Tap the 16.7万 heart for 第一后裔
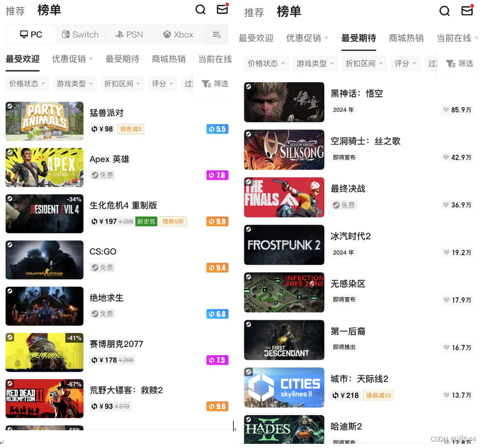Image resolution: width=485 pixels, height=448 pixels. 457,348
